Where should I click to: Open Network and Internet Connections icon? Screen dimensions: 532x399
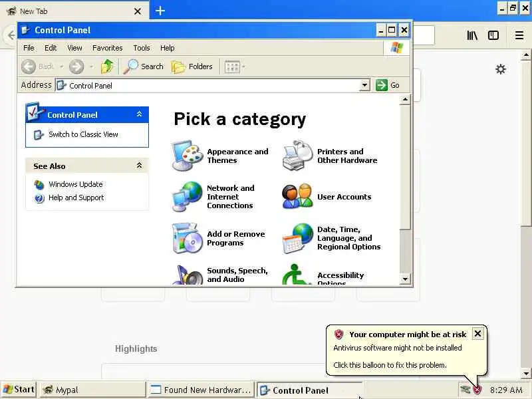[188, 196]
